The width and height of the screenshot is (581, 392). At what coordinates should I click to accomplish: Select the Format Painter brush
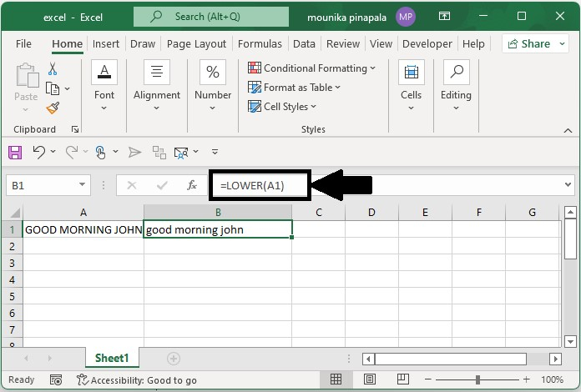53,108
